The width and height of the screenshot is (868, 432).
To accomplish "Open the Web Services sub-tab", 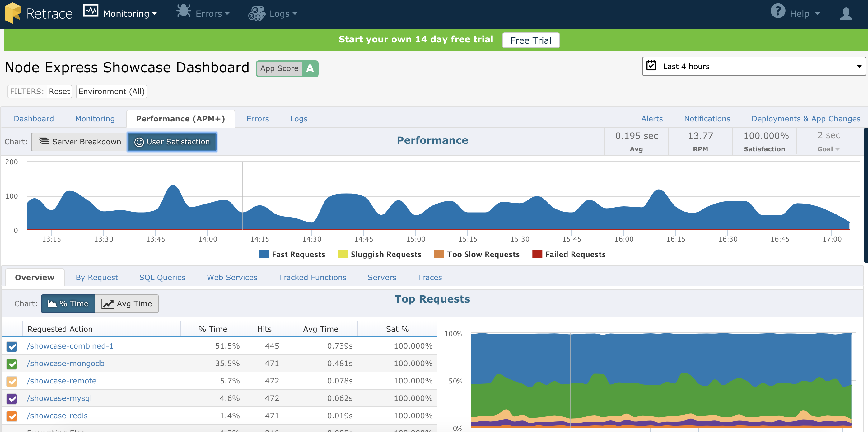I will pos(232,277).
